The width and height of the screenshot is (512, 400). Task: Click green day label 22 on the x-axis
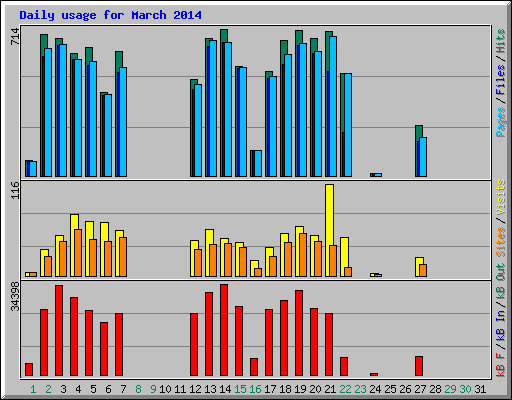pos(345,389)
